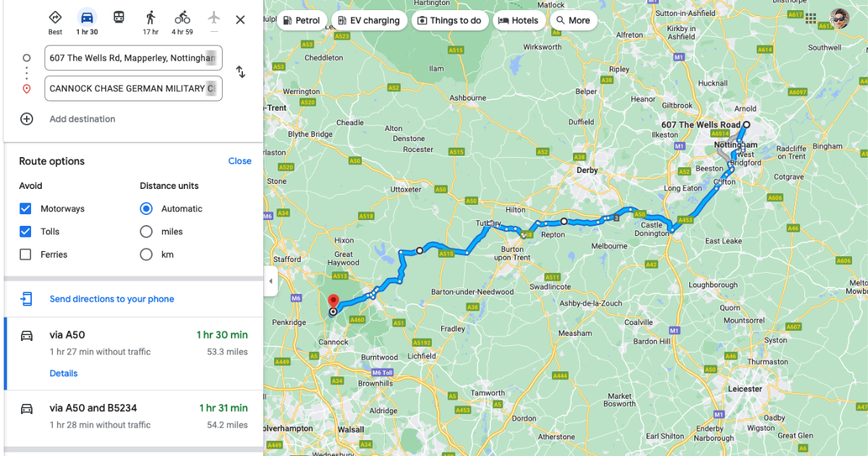Swap start and destination with reverse arrows
Screen dimensions: 868x456
coord(241,72)
